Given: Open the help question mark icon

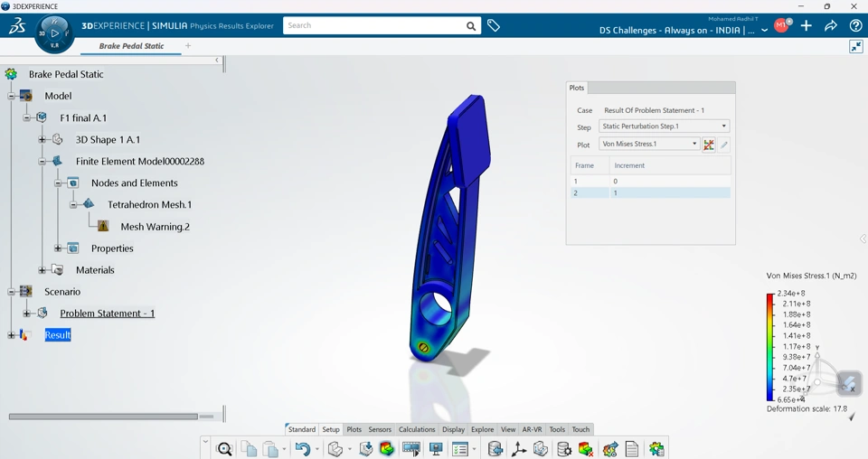Looking at the screenshot, I should [x=855, y=25].
